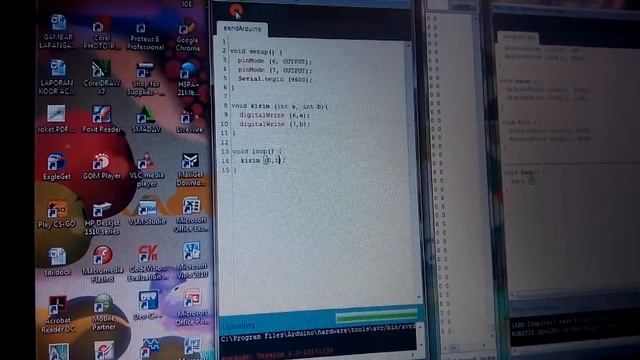Click the 'void loop() {' line
This screenshot has width=640, height=360.
pyautogui.click(x=257, y=151)
